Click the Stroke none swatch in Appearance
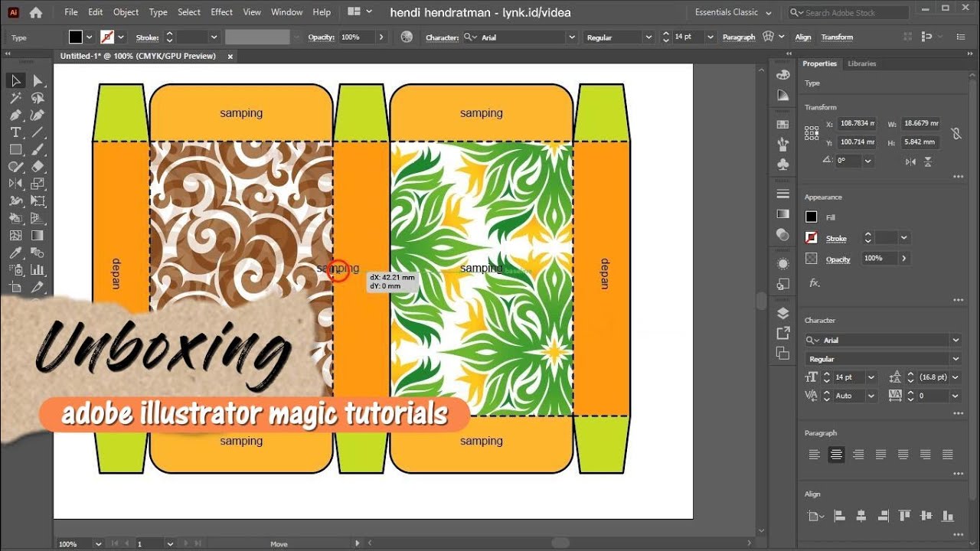 pos(812,238)
